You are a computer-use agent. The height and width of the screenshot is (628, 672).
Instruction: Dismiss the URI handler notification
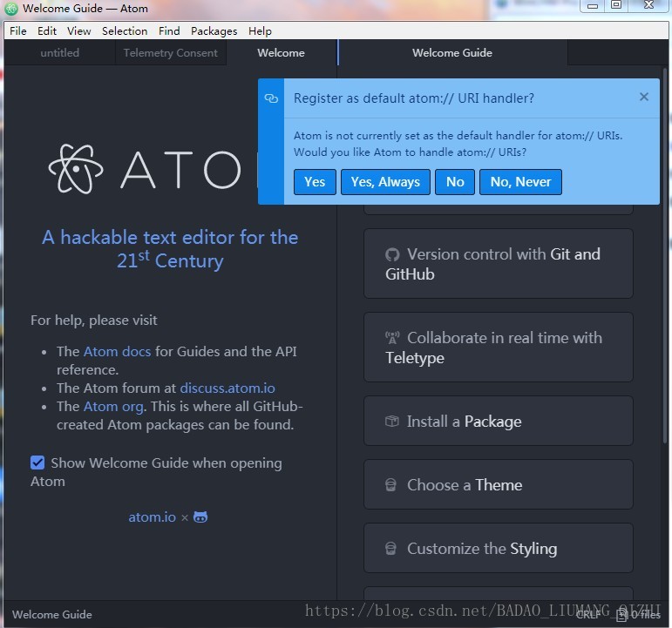(x=644, y=97)
